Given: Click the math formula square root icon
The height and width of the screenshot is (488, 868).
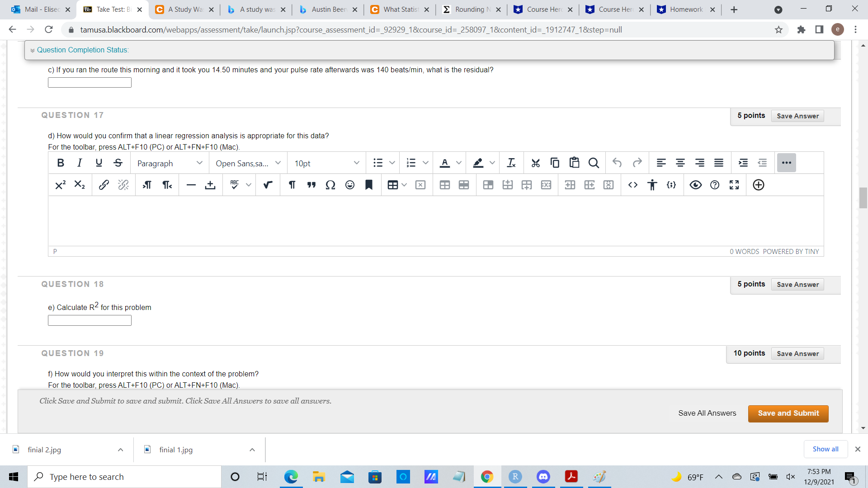Looking at the screenshot, I should point(268,185).
